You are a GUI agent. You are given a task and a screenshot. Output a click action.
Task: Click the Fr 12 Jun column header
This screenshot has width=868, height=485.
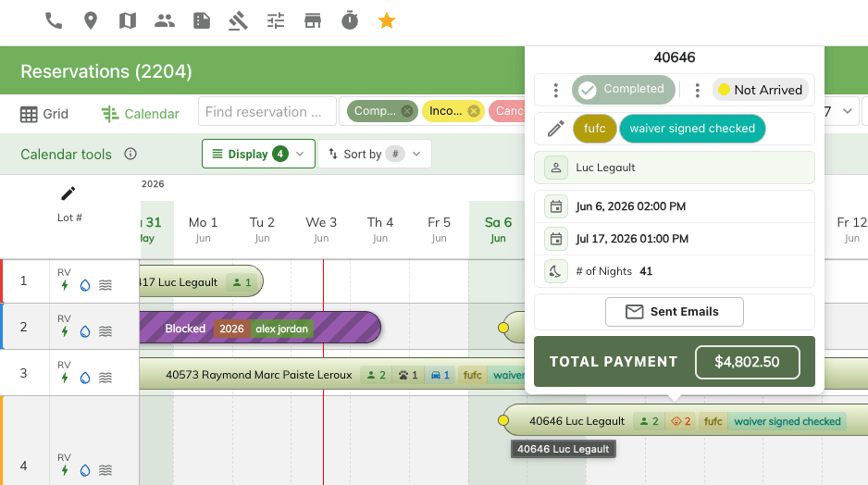pyautogui.click(x=851, y=230)
